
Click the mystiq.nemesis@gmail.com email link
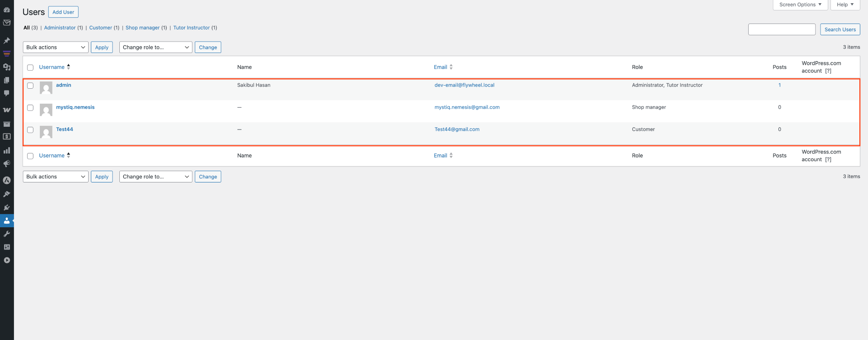(x=467, y=107)
